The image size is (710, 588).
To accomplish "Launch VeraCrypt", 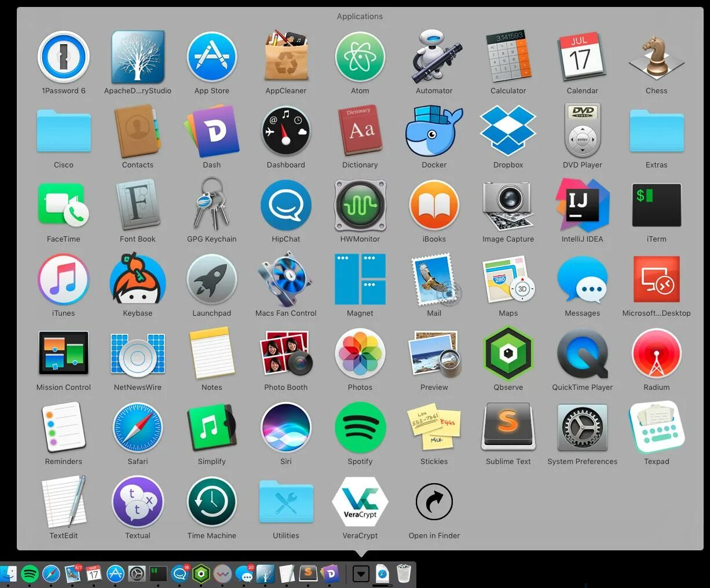I will (x=360, y=502).
